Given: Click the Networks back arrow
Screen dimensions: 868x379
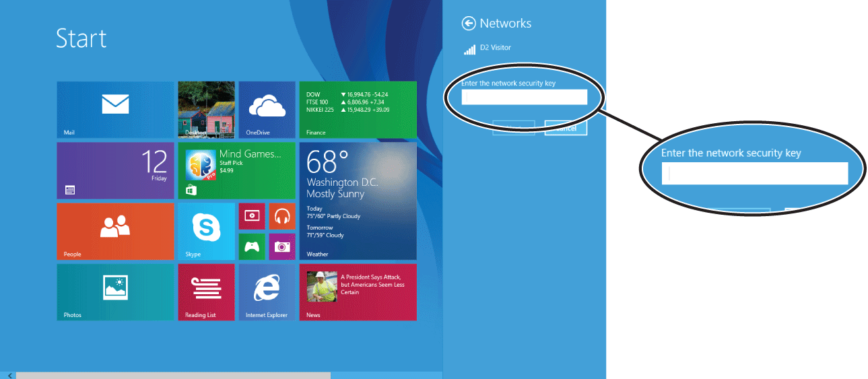Looking at the screenshot, I should pos(469,24).
